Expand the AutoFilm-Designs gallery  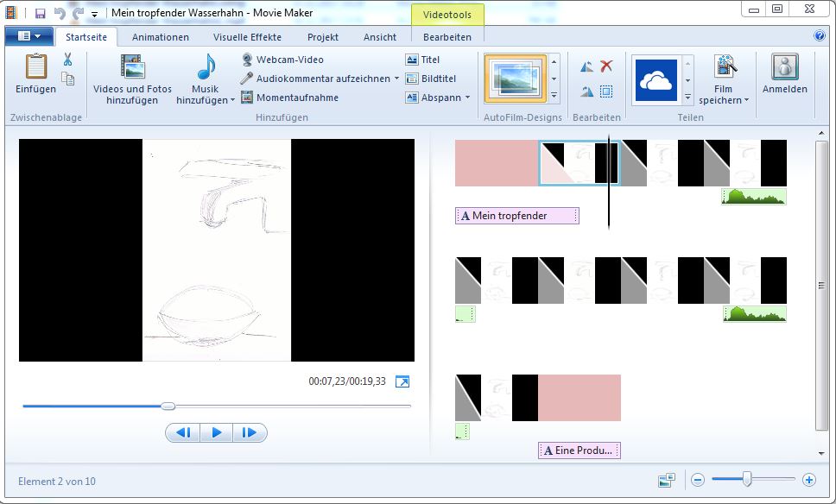554,96
